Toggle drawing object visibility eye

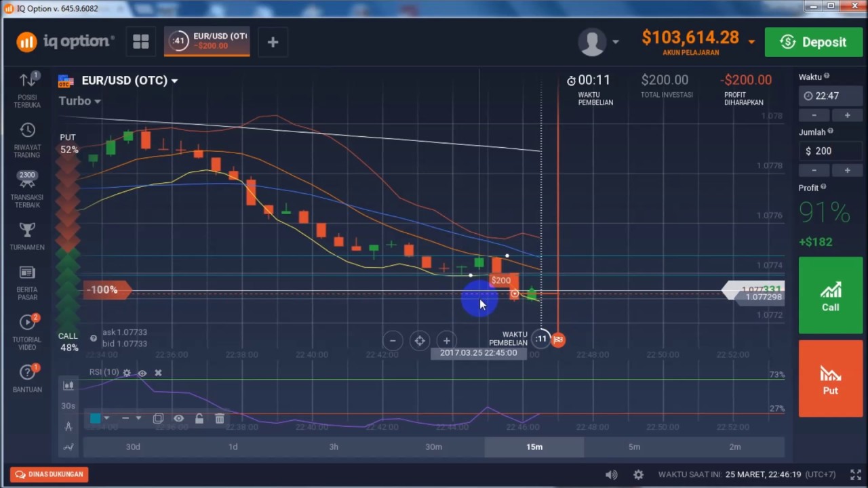tap(178, 419)
